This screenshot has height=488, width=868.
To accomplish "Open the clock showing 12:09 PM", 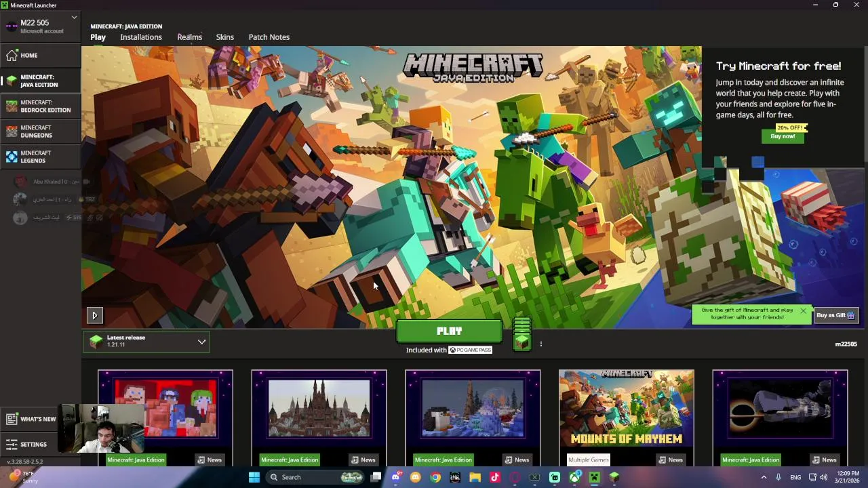I will coord(848,477).
